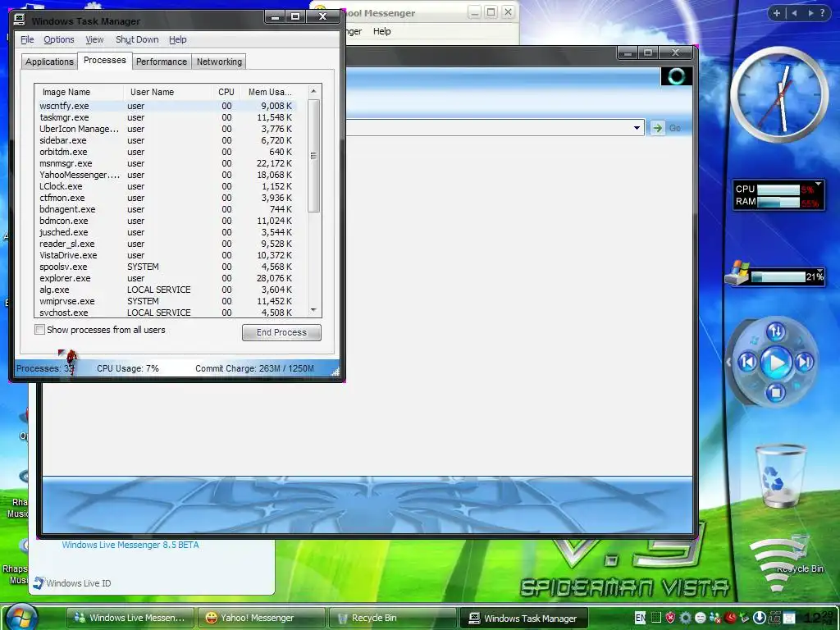840x630 pixels.
Task: Click the gear tray icon
Action: pyautogui.click(x=685, y=618)
